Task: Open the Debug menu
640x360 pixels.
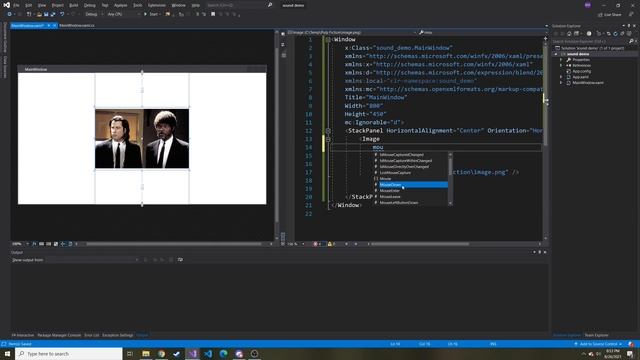Action: (x=89, y=5)
